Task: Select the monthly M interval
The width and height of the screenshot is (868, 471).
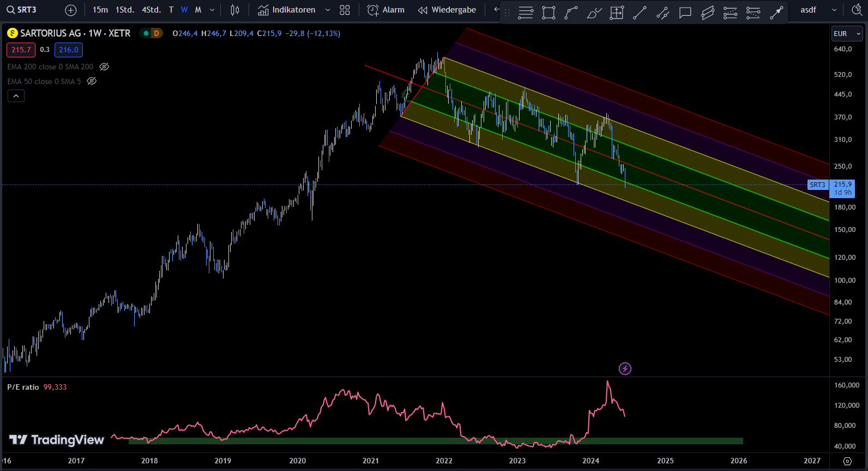Action: [198, 10]
